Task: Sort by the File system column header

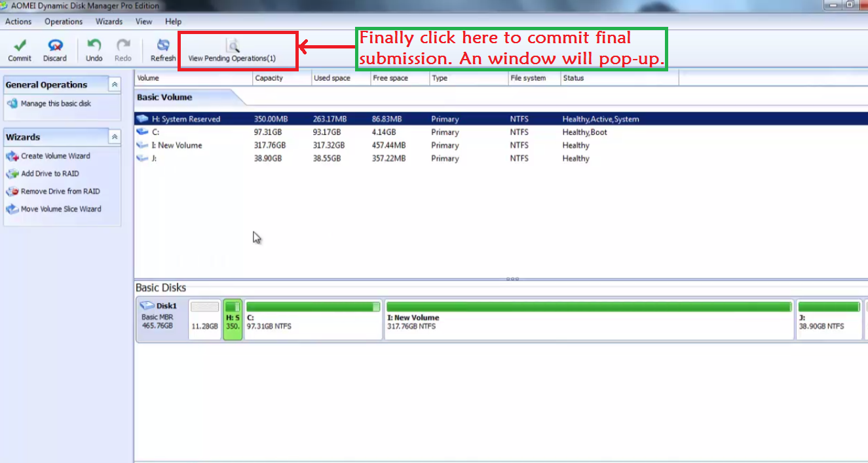Action: pos(534,78)
